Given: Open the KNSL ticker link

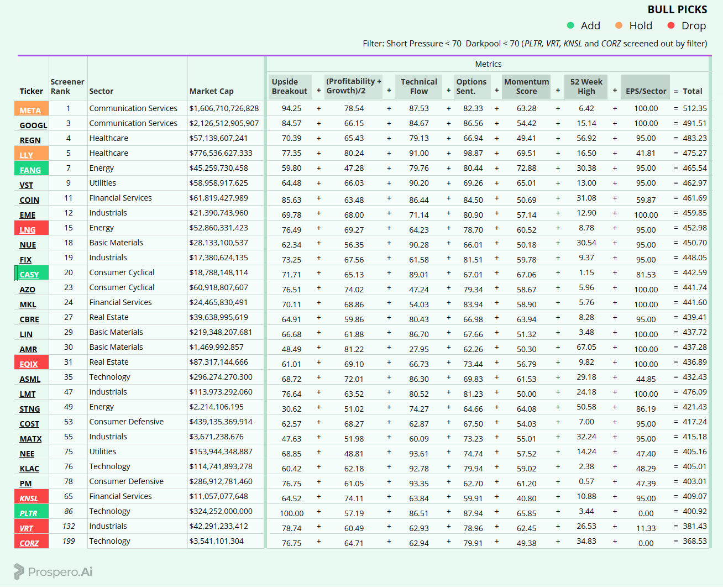Looking at the screenshot, I should pyautogui.click(x=29, y=498).
